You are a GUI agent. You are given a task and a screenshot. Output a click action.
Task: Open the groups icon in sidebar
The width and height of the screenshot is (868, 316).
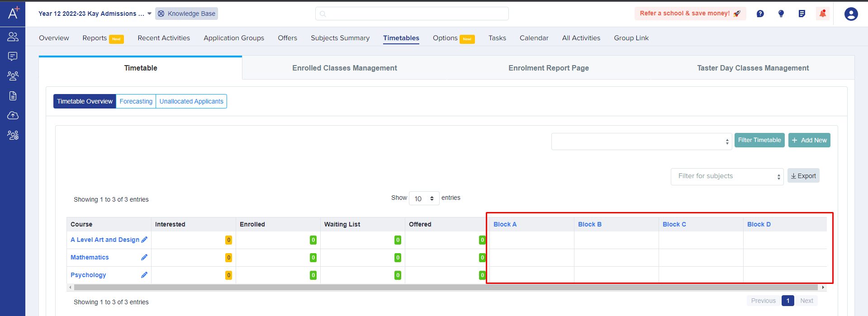13,76
